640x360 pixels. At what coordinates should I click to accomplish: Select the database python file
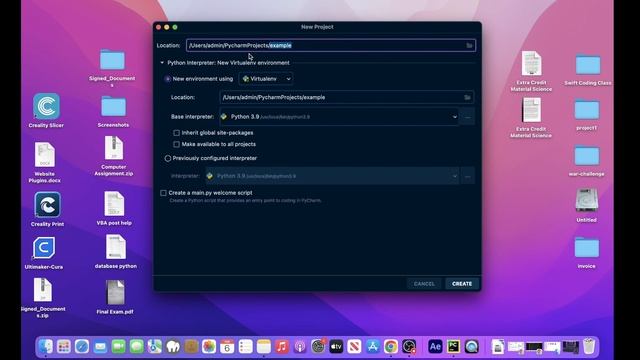tap(116, 247)
